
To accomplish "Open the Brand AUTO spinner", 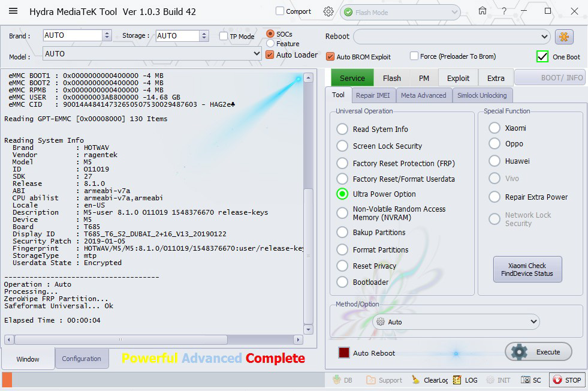I will click(x=107, y=35).
